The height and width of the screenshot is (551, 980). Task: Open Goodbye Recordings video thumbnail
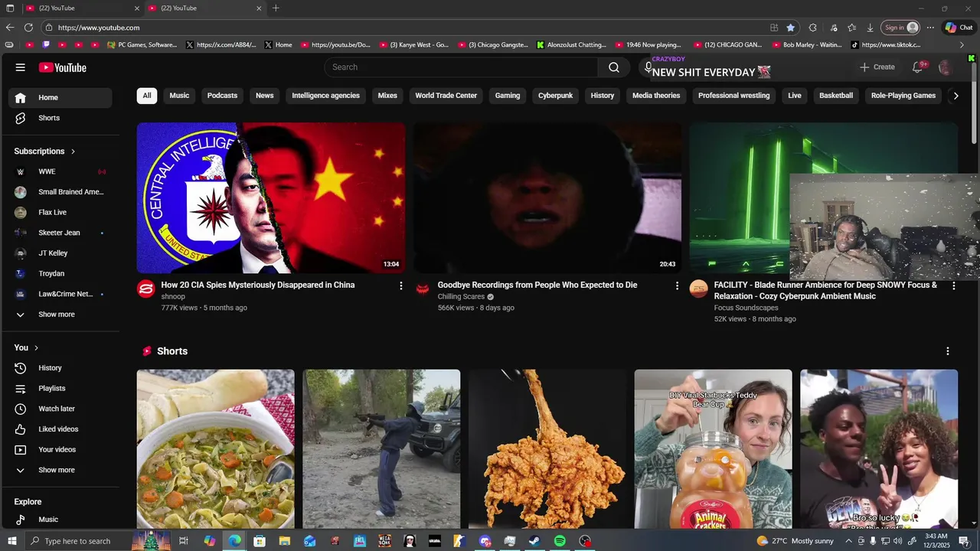point(547,197)
